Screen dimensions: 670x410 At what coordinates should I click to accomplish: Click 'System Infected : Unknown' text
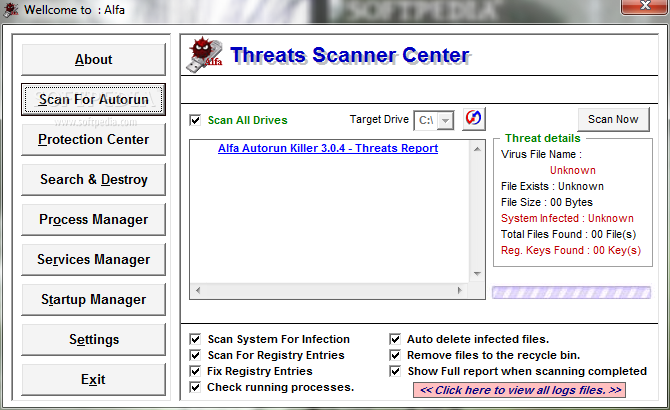pos(567,218)
